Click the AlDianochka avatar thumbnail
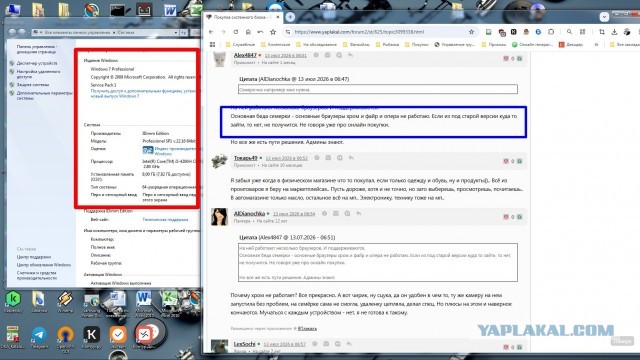 coord(220,217)
